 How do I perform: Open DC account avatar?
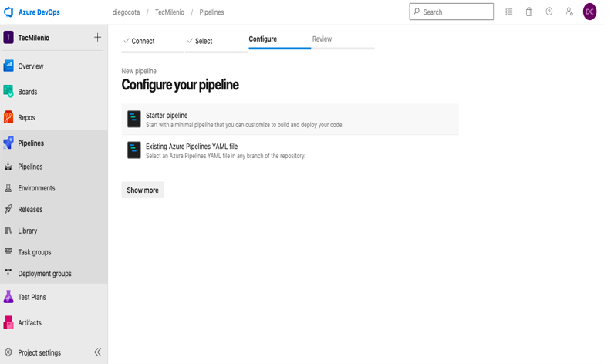[589, 12]
